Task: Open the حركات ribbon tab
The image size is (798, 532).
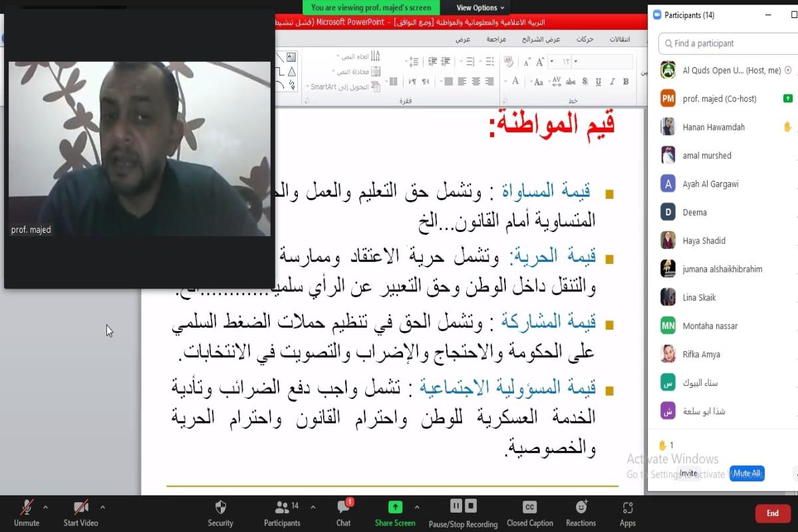Action: (585, 39)
